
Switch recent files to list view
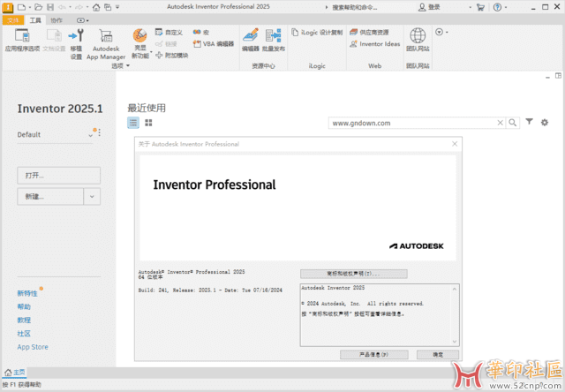point(133,123)
